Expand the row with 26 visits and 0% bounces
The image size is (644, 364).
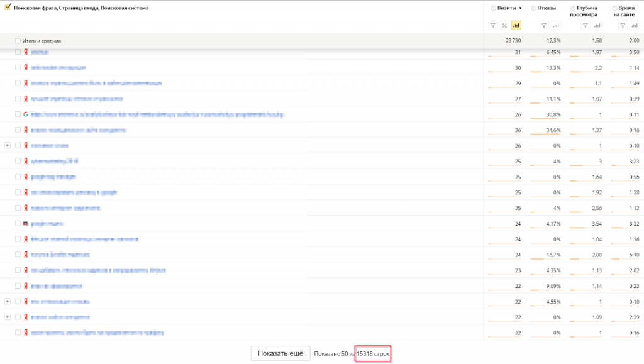point(8,145)
